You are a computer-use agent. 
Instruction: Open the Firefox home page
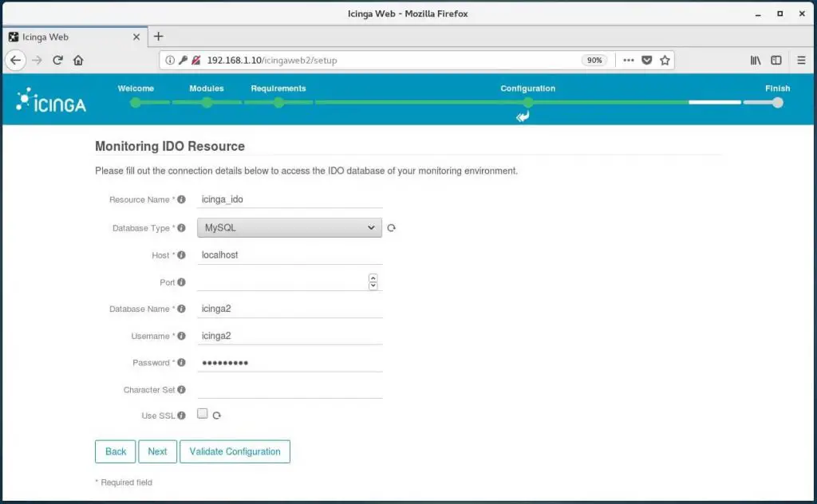coord(78,61)
